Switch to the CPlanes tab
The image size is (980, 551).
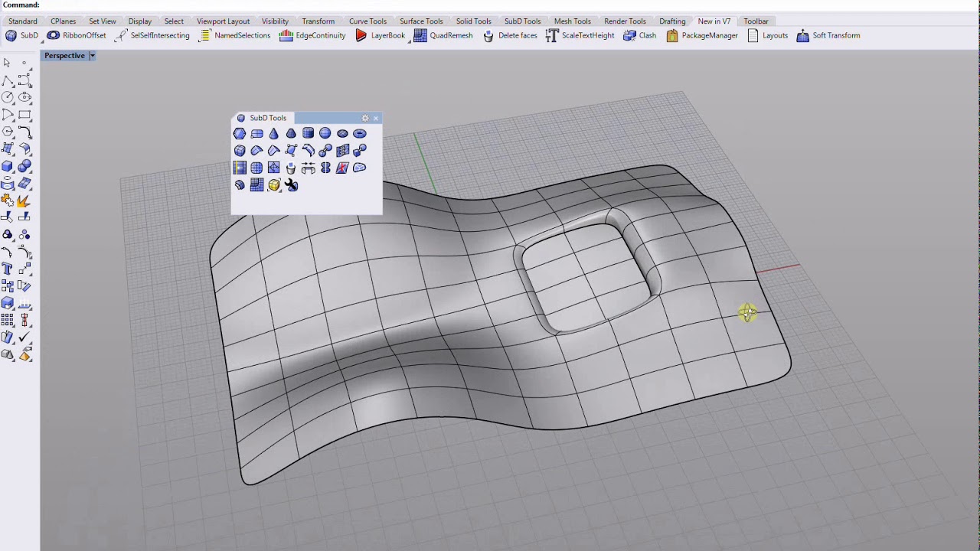[64, 21]
